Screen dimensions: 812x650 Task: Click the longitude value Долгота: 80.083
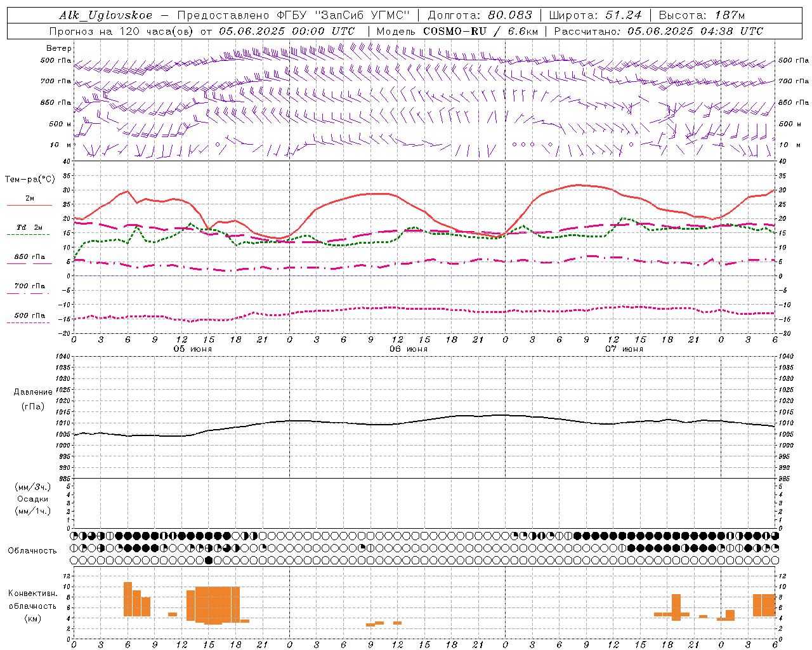tap(480, 15)
